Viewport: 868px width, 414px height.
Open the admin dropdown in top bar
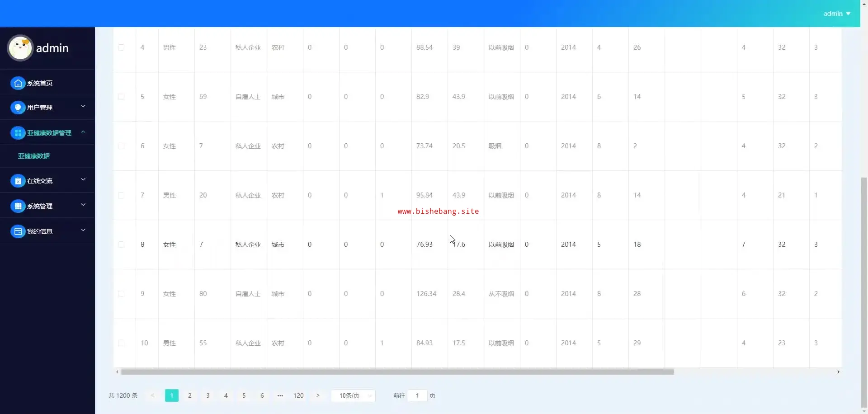pos(837,14)
